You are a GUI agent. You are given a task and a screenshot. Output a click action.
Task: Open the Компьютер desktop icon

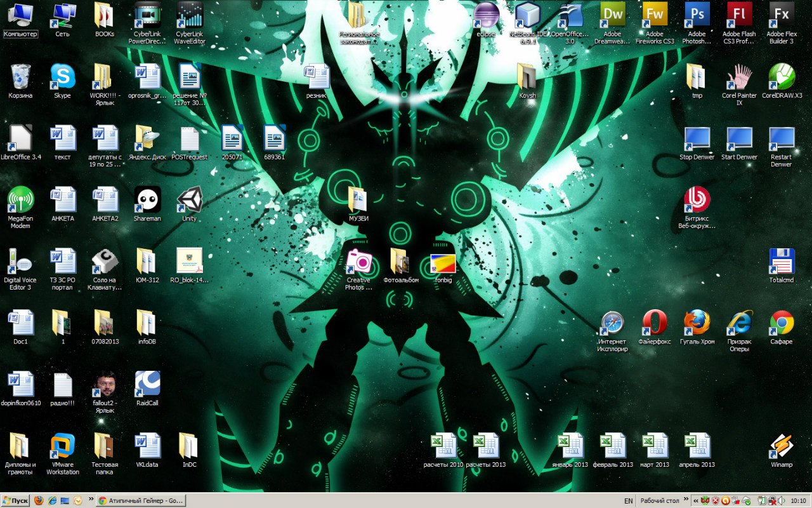(20, 20)
